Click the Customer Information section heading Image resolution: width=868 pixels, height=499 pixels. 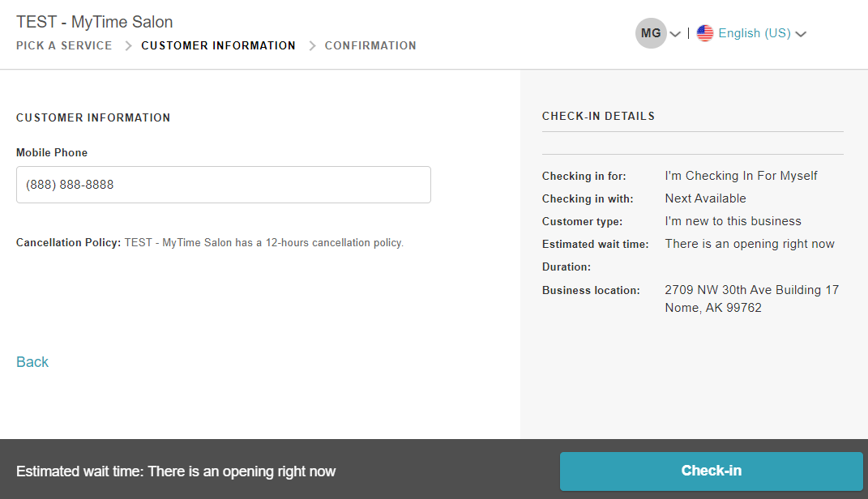(x=93, y=117)
